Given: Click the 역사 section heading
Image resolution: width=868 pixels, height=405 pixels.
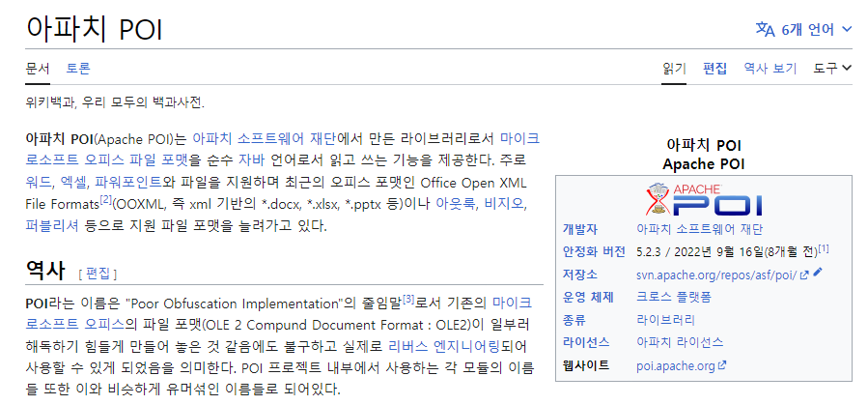Looking at the screenshot, I should [45, 271].
